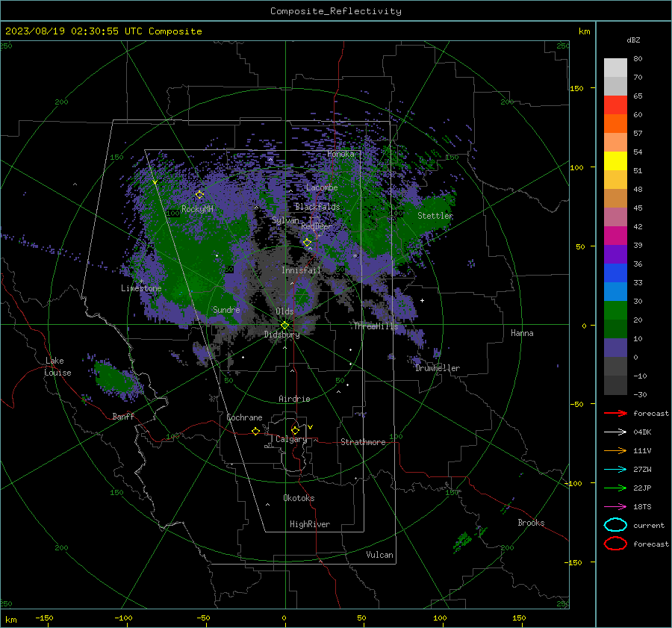Click the Hanna city label
Viewport: 672px width, 628px height.
click(x=522, y=333)
